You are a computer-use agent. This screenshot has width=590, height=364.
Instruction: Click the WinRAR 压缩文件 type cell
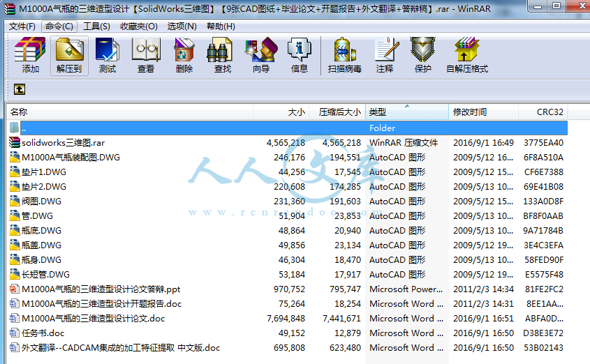point(404,143)
